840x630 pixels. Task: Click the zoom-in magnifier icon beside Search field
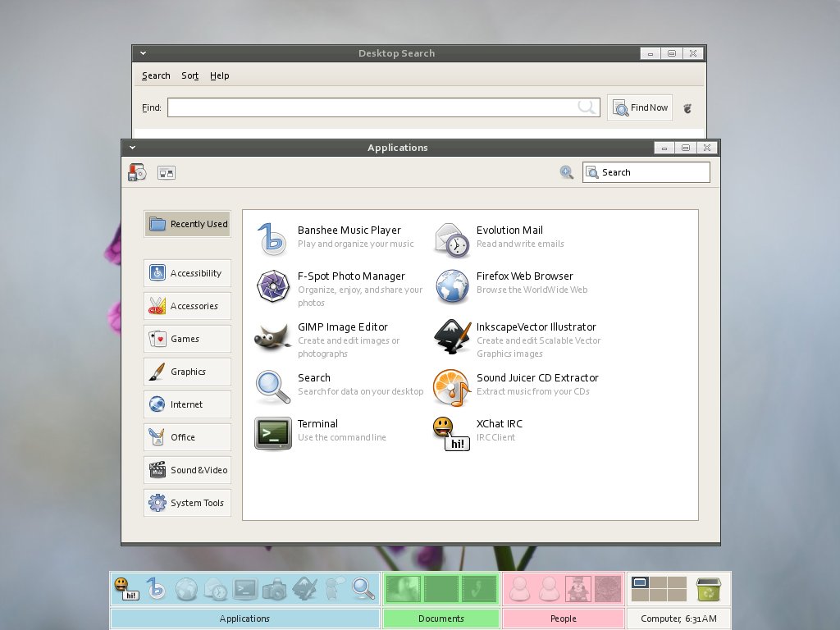567,172
